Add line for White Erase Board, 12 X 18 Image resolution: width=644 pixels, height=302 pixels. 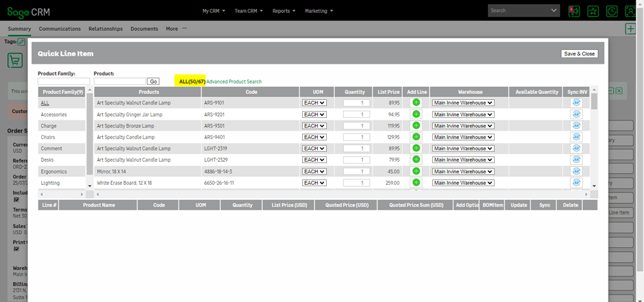[x=416, y=183]
